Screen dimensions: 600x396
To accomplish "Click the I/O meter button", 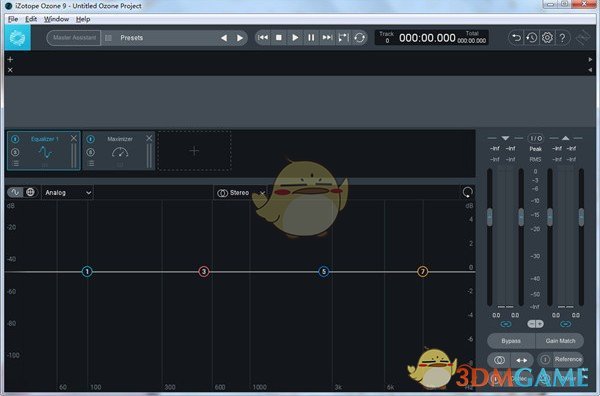I will [536, 138].
